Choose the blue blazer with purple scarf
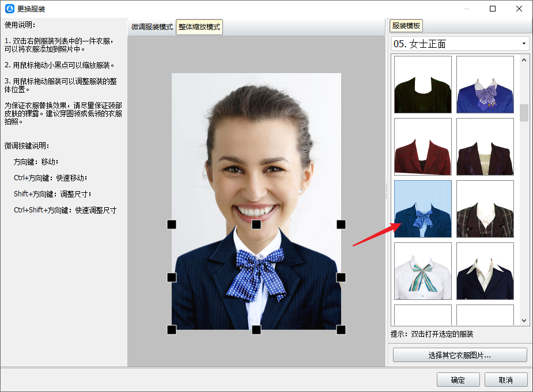Screen dimensions: 533x392 click(485, 85)
